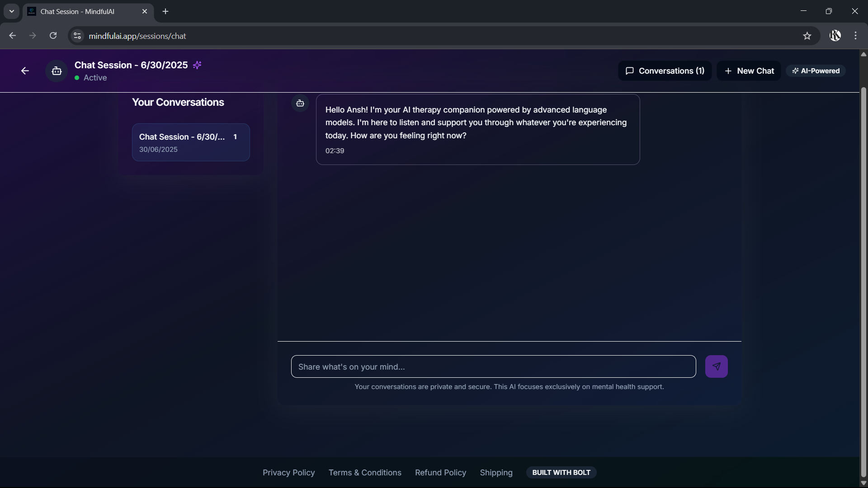
Task: Bookmark this page with star icon
Action: (x=807, y=36)
